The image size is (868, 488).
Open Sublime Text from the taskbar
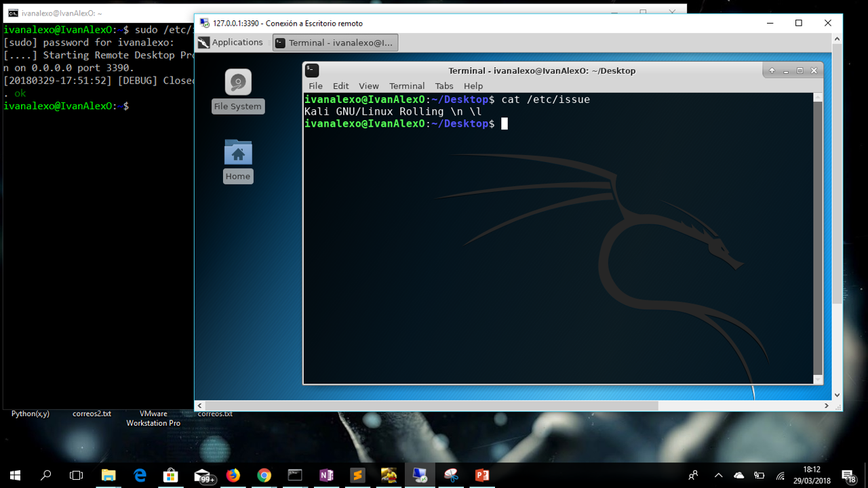pos(357,474)
